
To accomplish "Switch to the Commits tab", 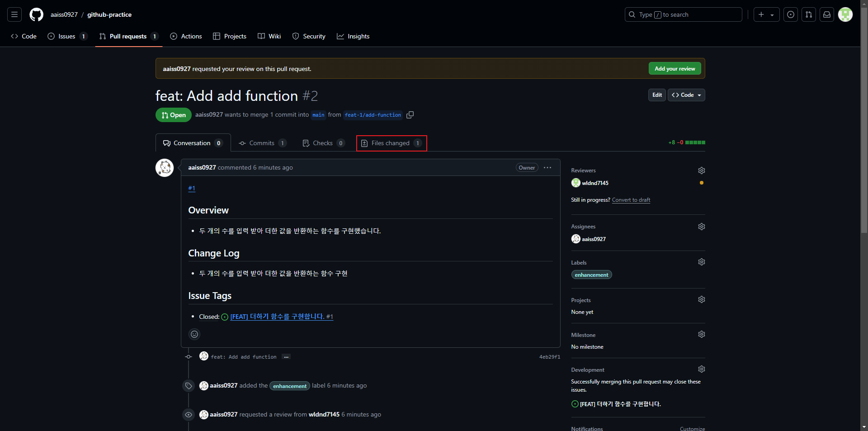I will point(263,143).
